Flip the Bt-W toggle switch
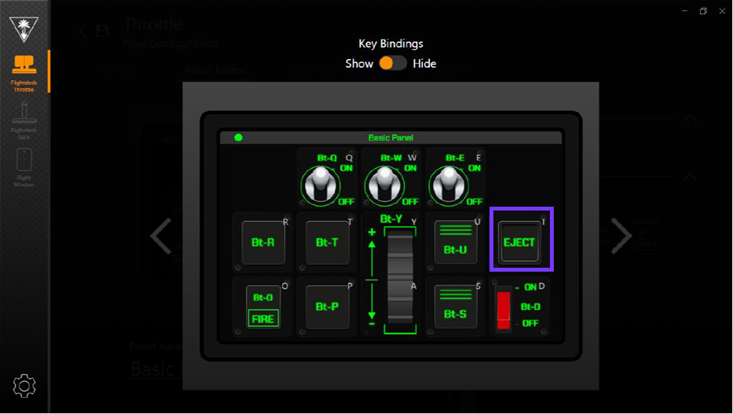This screenshot has height=414, width=733. pyautogui.click(x=385, y=184)
